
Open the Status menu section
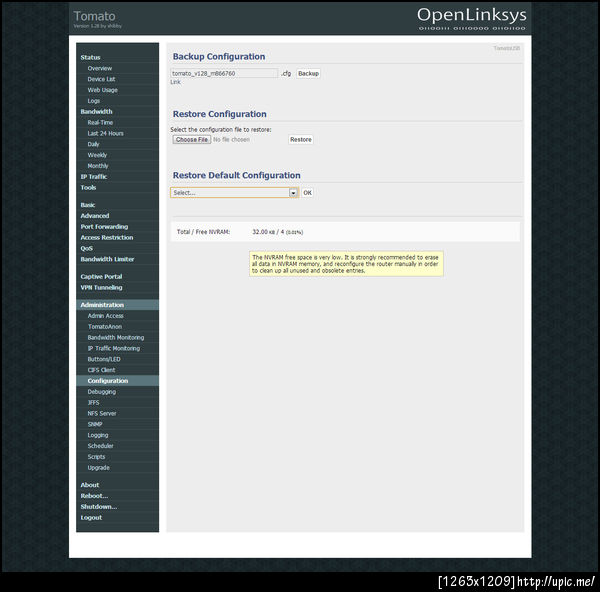[90, 57]
